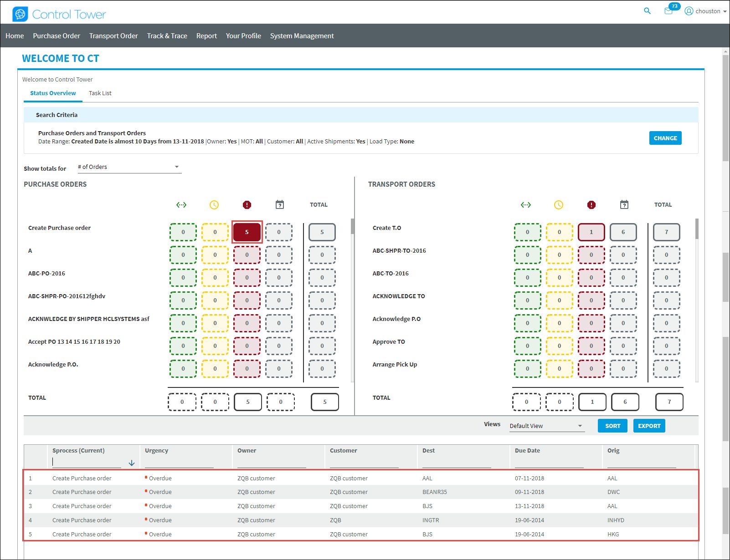Click the total 5 cell for Create Purchase order row
730x560 pixels.
[x=322, y=232]
